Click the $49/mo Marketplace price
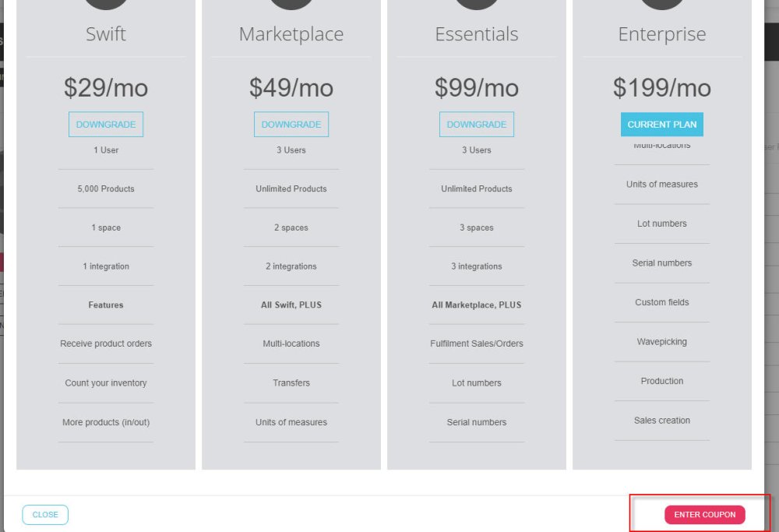 coord(291,88)
